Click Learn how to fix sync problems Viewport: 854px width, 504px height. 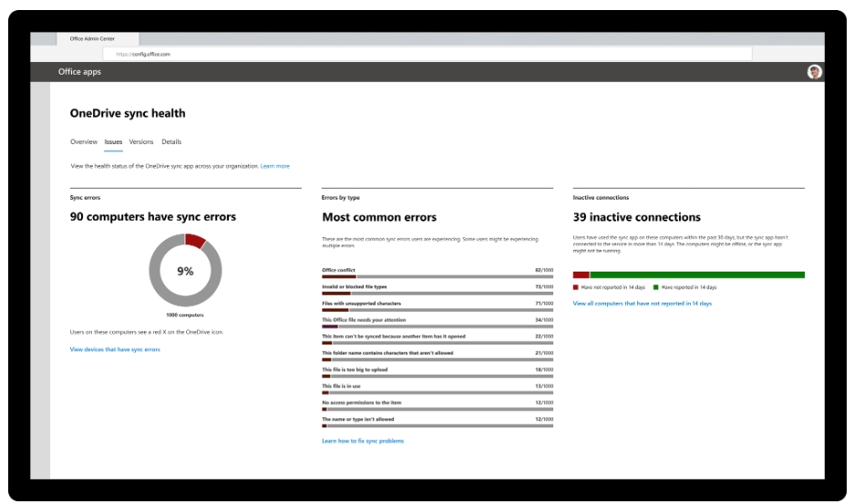click(x=363, y=440)
